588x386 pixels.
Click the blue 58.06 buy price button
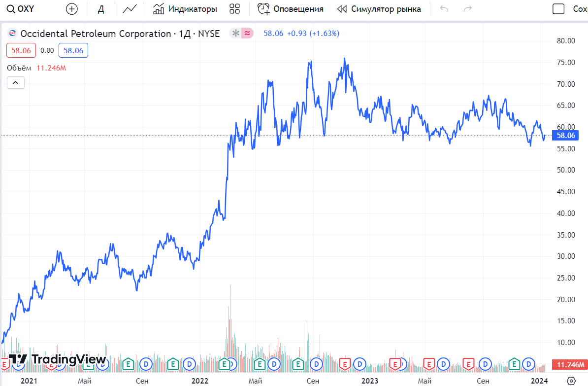(x=73, y=51)
